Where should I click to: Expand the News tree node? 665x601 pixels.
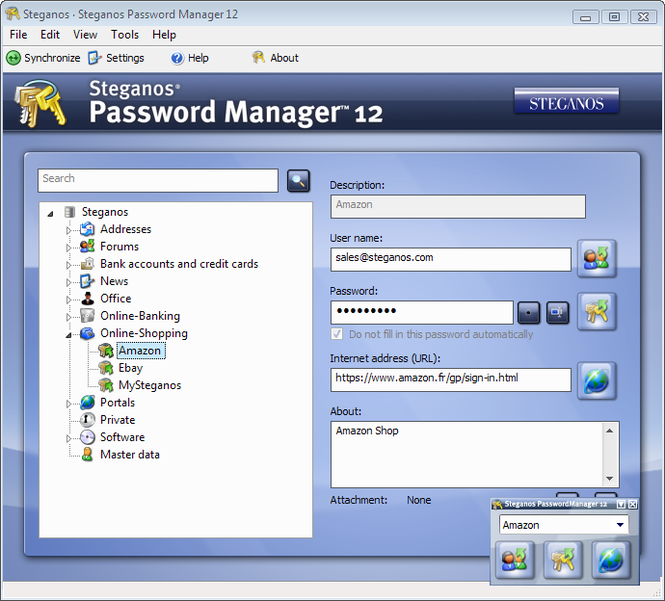click(68, 282)
